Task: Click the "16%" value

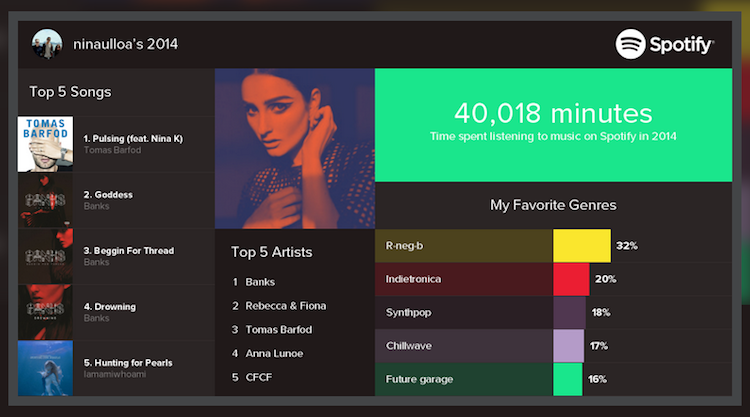Action: point(597,379)
